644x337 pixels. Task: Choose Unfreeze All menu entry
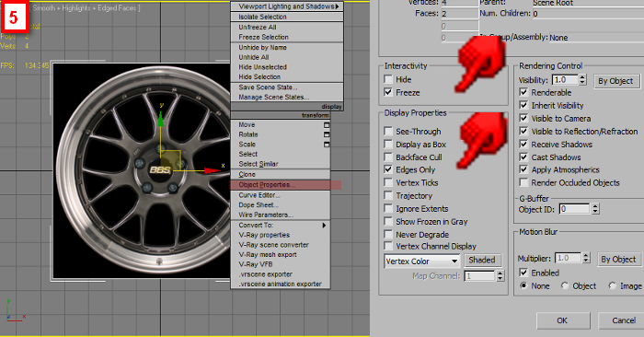[x=287, y=27]
